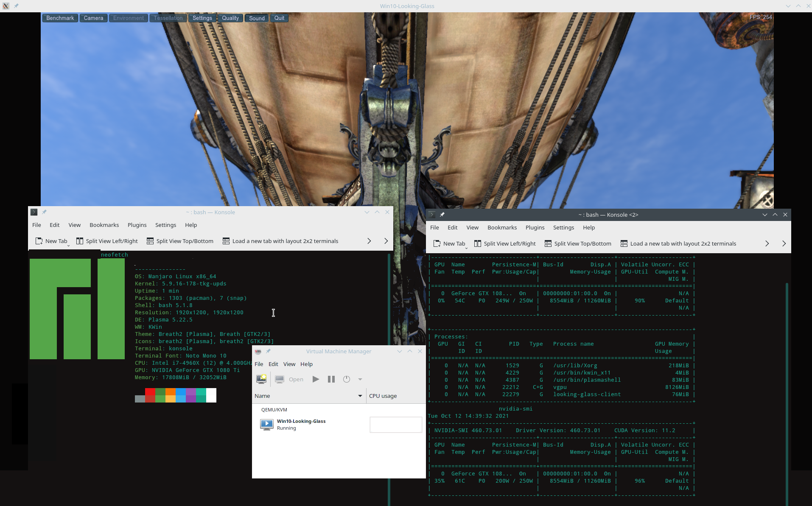Click Split View Top/Bottom icon in left Konsole
Viewport: 812px width, 506px height.
(x=150, y=241)
